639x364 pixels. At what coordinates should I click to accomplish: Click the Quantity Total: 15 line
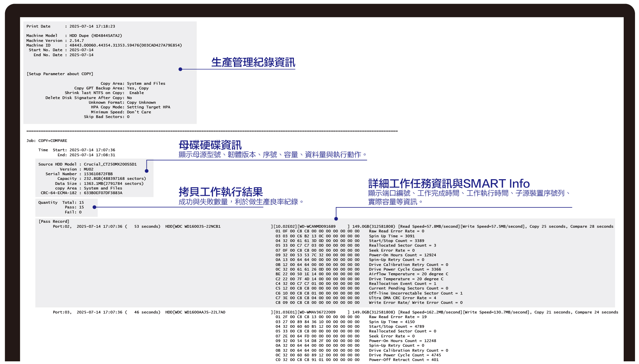[61, 202]
